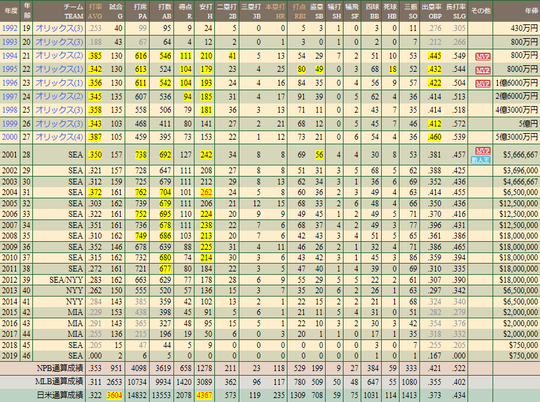Click オリックス(2) team link in 1994 row

point(59,55)
